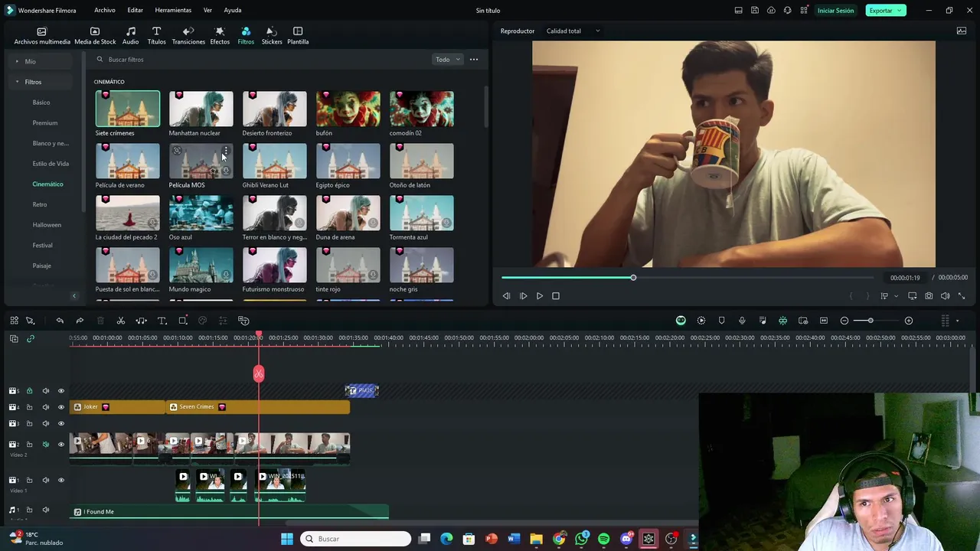The width and height of the screenshot is (980, 551).
Task: Take a snapshot of the preview
Action: click(x=929, y=296)
